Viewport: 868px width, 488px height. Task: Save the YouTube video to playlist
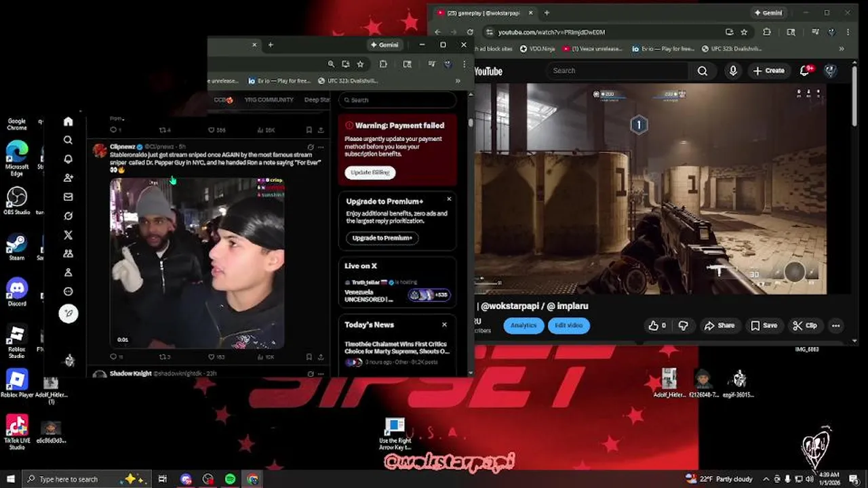[764, 325]
